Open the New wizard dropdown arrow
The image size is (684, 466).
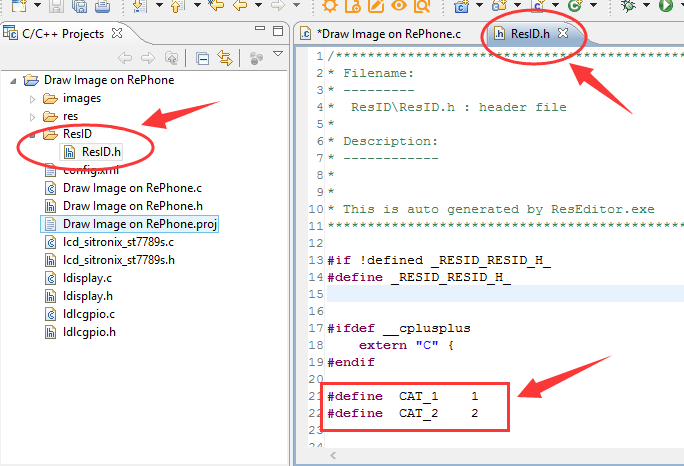[38, 5]
